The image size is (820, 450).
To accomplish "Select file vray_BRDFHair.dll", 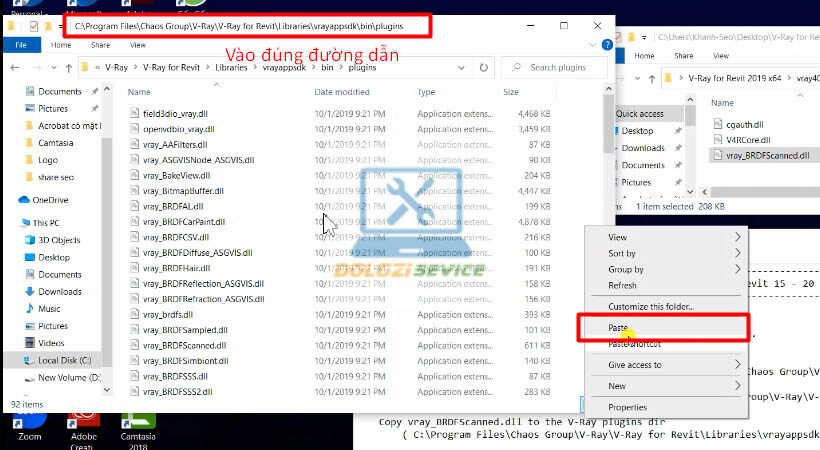I will (x=176, y=268).
